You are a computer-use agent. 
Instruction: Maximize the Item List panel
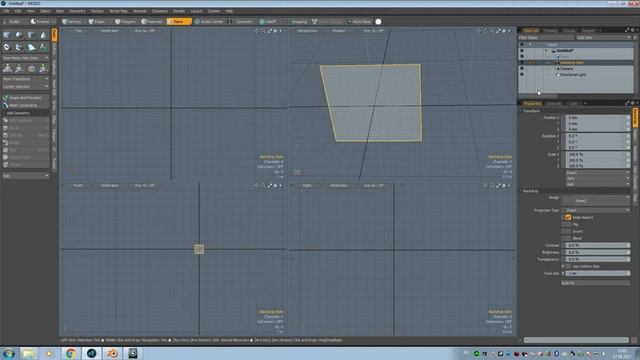tap(627, 30)
